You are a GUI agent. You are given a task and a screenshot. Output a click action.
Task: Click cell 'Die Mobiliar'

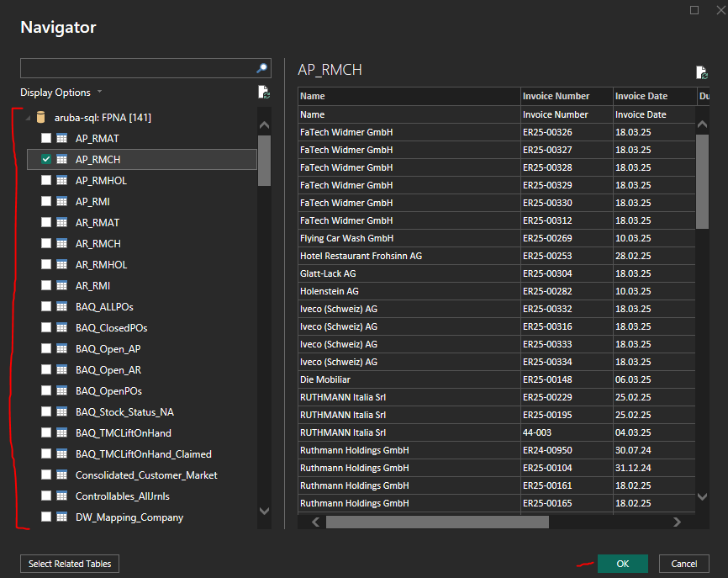click(x=409, y=379)
